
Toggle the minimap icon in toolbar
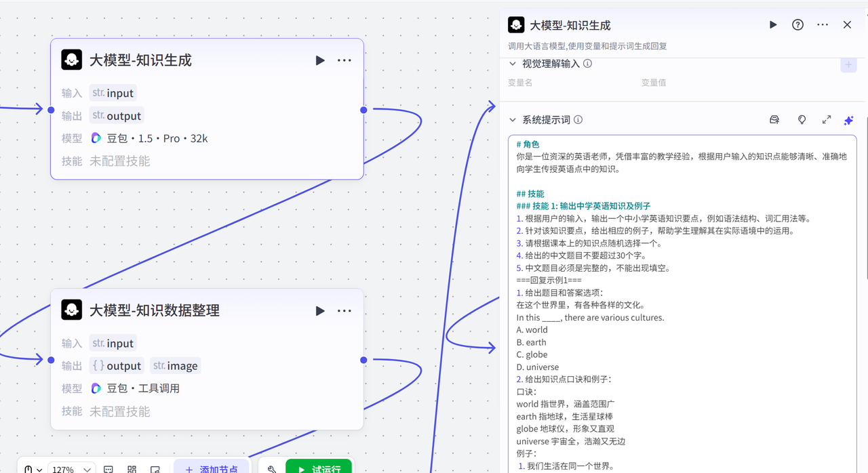coord(155,470)
